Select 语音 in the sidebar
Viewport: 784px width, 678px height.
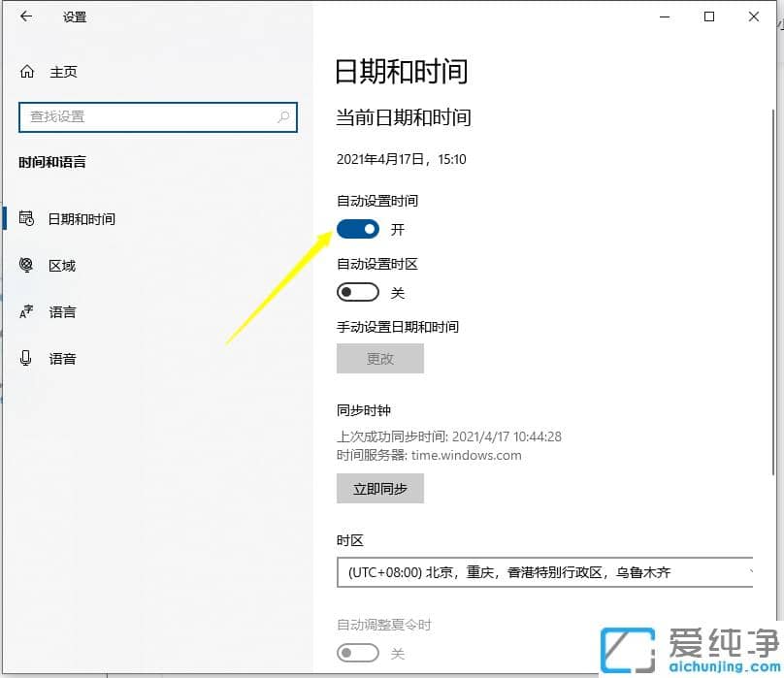click(62, 358)
